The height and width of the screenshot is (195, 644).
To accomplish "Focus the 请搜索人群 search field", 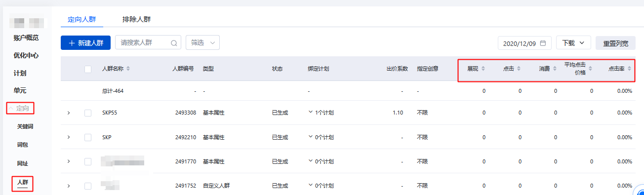I will pyautogui.click(x=143, y=42).
